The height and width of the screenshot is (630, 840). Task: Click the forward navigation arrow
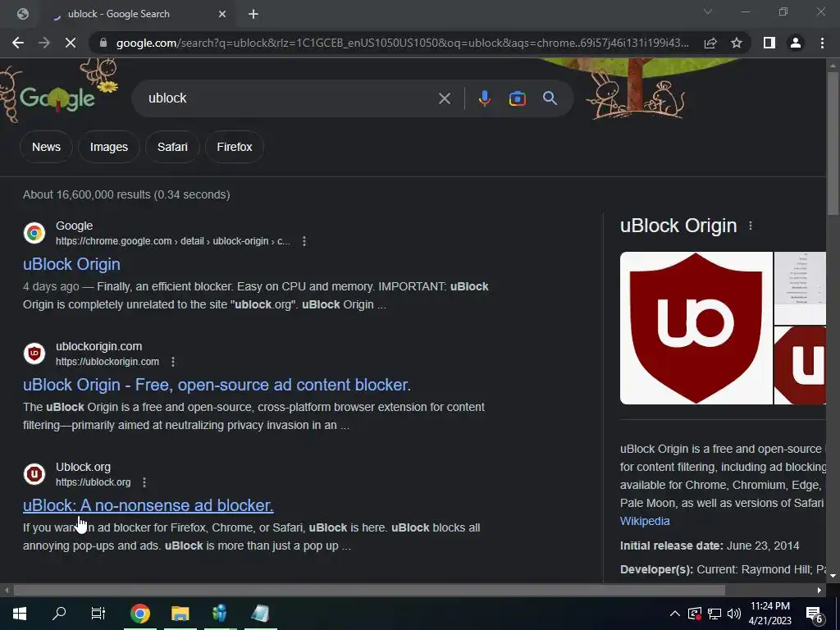(44, 43)
